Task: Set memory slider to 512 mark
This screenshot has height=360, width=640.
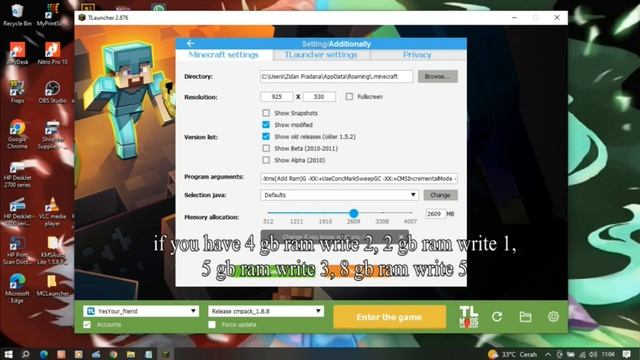Action: tap(268, 213)
